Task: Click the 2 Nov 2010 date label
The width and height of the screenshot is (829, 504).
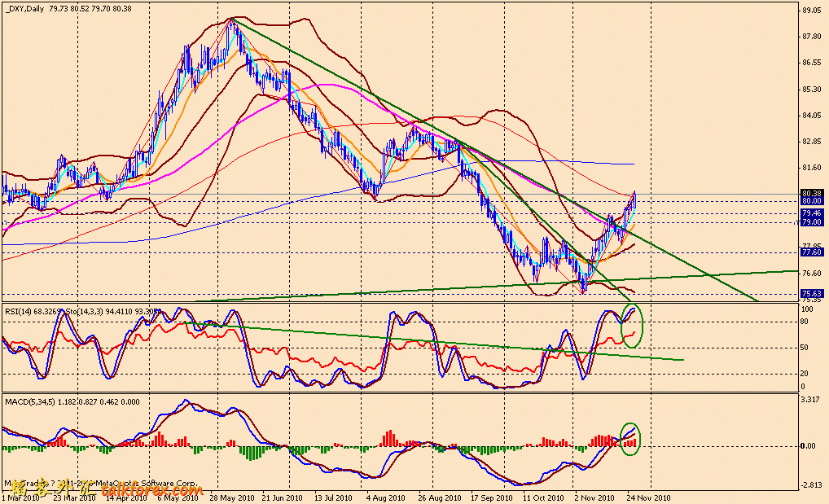Action: pyautogui.click(x=594, y=498)
